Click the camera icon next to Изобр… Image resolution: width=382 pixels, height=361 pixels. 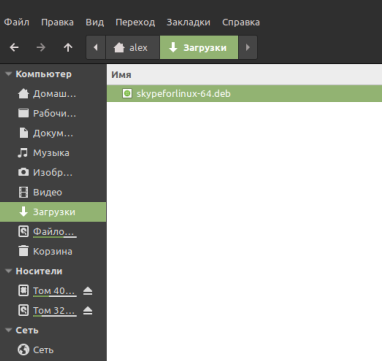[23, 173]
